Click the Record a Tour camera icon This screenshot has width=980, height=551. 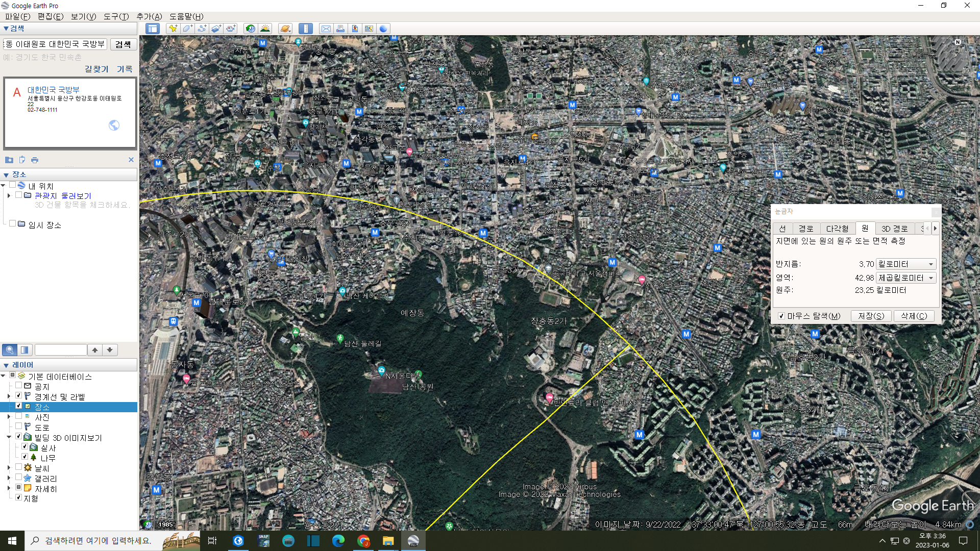[231, 29]
